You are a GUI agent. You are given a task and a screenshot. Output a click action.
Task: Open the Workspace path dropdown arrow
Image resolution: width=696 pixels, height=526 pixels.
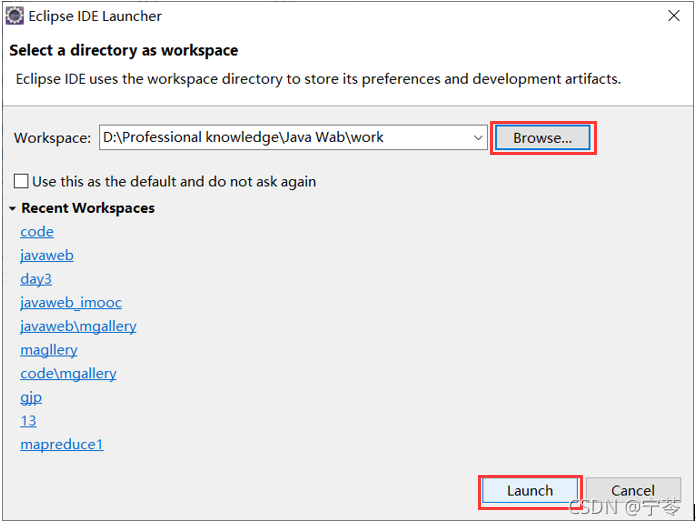pos(478,138)
